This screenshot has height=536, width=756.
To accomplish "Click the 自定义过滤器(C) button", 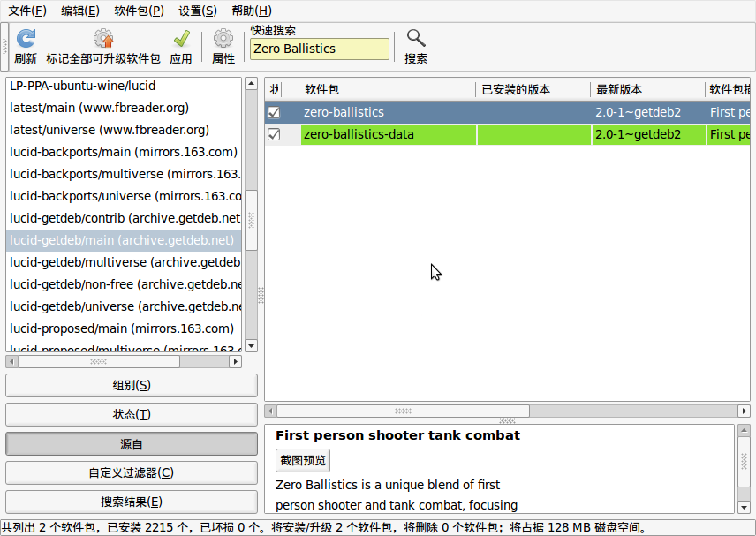I will (132, 472).
